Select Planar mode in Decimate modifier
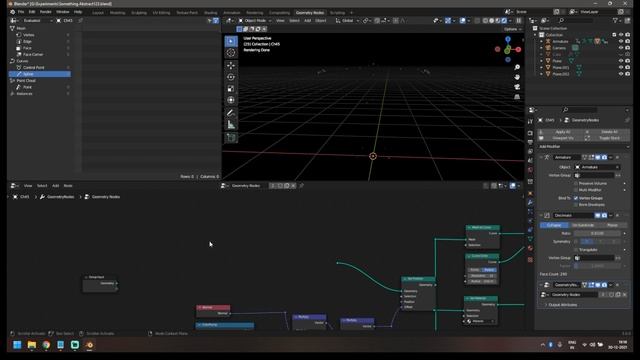This screenshot has width=640, height=360. (612, 225)
